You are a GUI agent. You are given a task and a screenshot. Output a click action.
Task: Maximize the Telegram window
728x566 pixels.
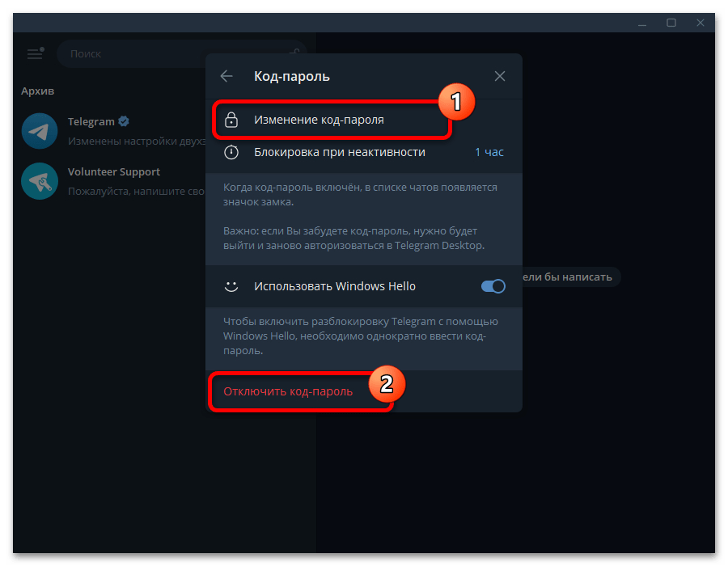point(671,23)
